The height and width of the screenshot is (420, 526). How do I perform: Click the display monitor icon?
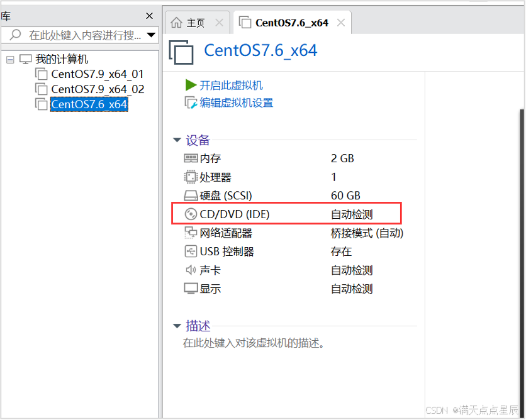coord(191,289)
